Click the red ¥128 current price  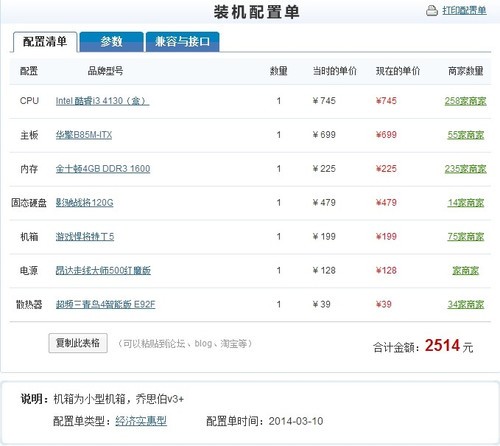point(386,270)
